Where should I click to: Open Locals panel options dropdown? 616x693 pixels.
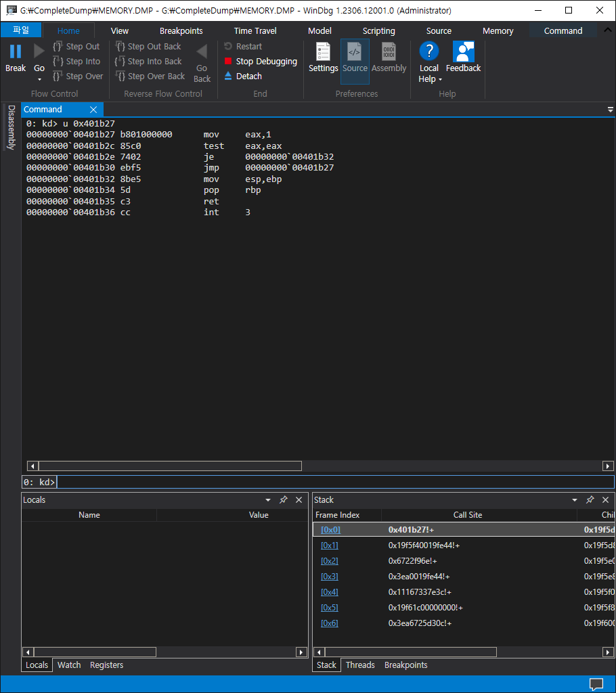click(268, 500)
